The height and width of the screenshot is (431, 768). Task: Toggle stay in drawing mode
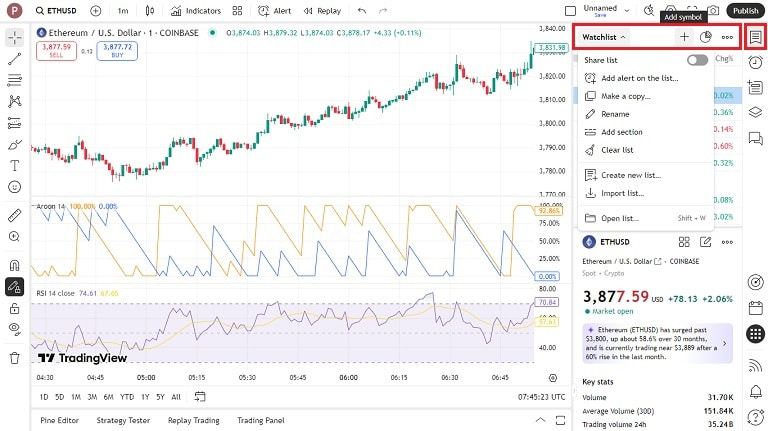click(15, 287)
